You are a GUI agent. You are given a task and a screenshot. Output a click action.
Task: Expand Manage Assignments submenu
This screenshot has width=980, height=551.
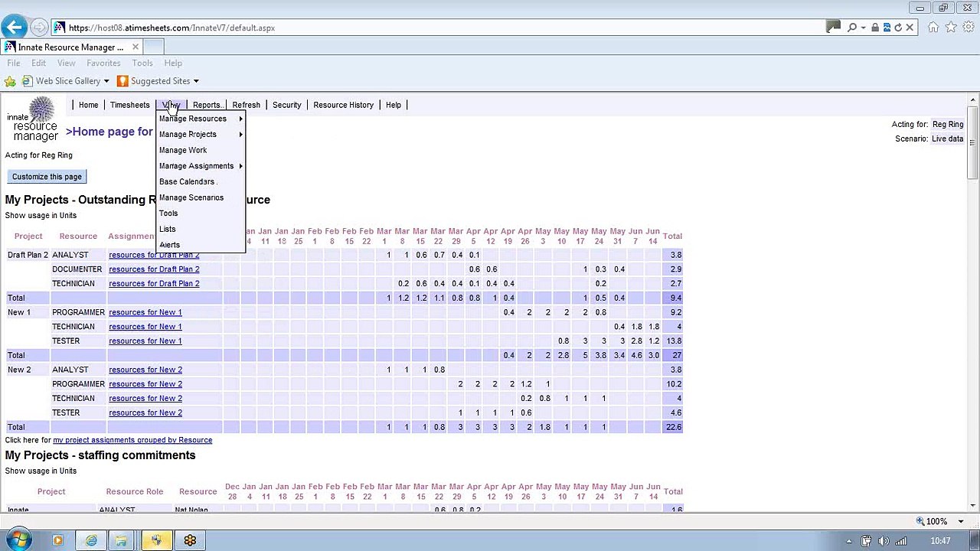coord(201,166)
